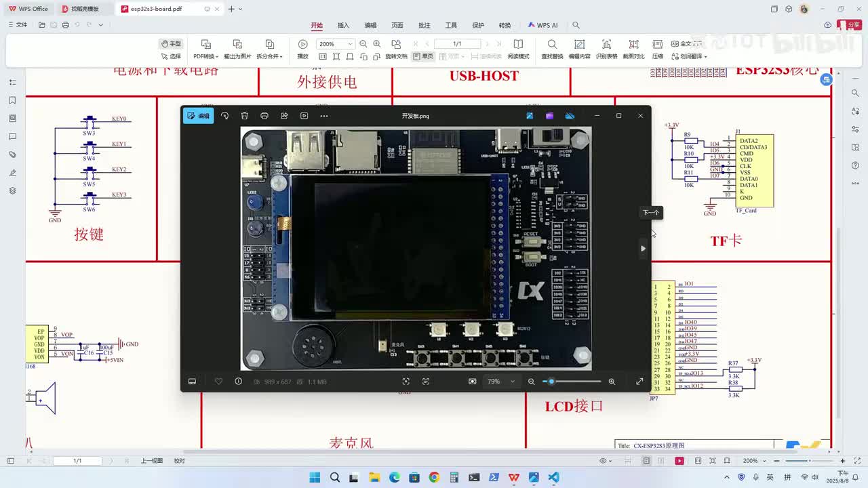Open the 200% zoom combo box in ribbon
Image resolution: width=868 pixels, height=488 pixels.
(336, 43)
